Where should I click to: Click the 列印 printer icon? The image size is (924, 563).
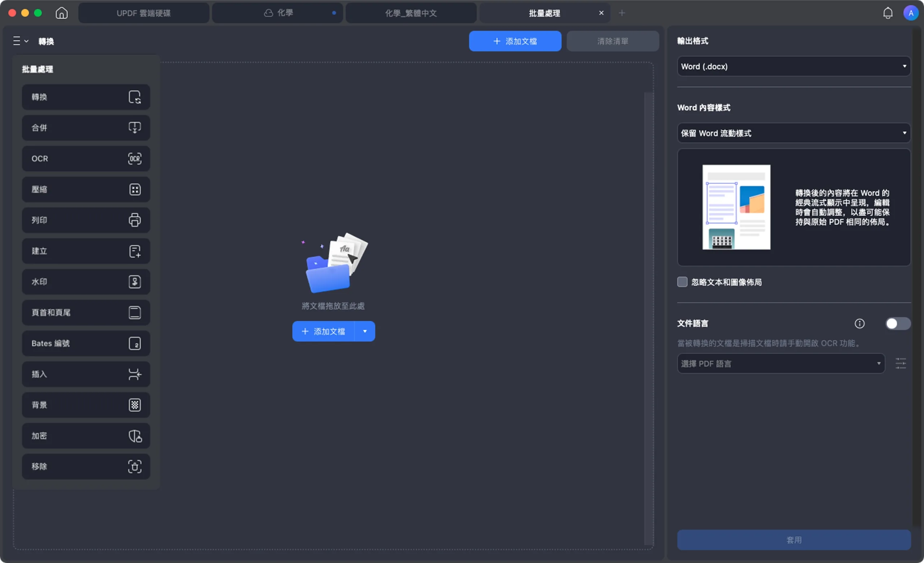(135, 220)
